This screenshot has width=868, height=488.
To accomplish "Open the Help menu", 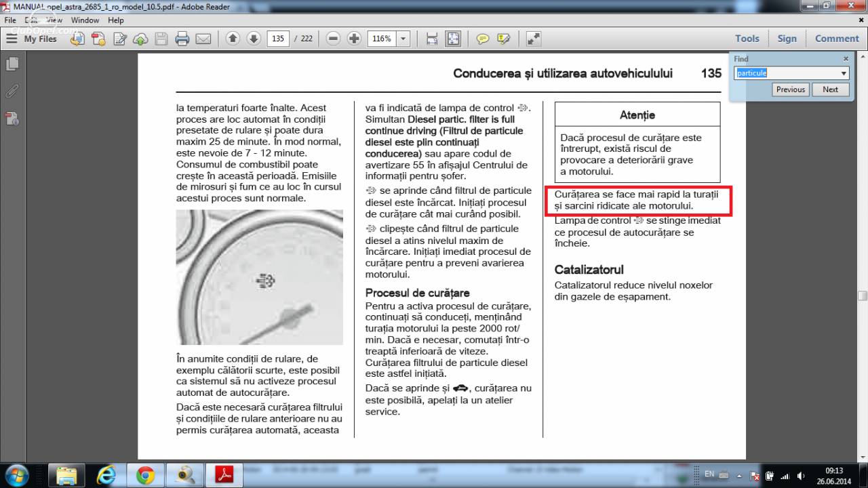I will point(115,20).
